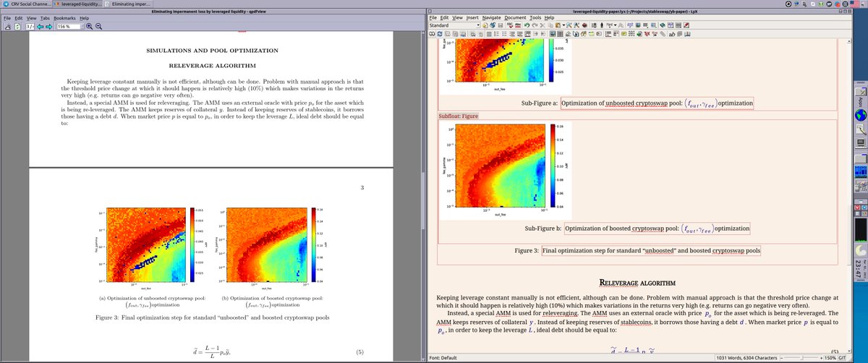Switch to Eliminating imper... taskbar window
This screenshot has height=363, width=868.
(x=127, y=4)
